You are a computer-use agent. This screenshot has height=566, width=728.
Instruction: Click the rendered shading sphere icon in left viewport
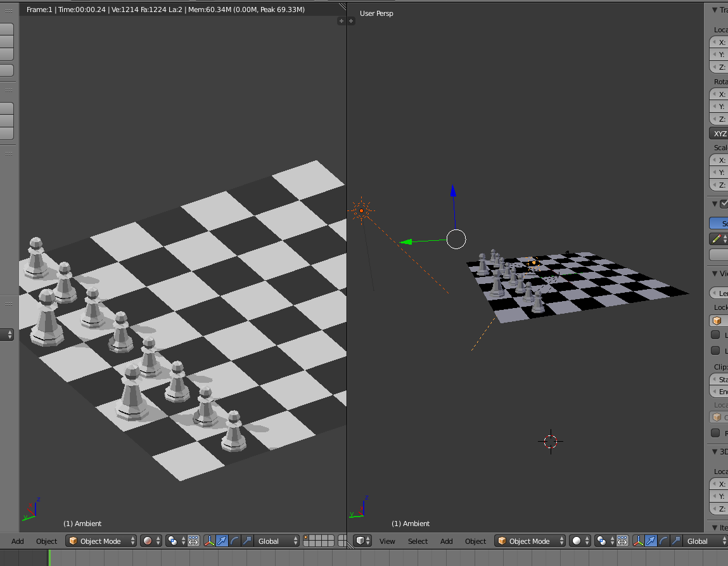click(148, 541)
